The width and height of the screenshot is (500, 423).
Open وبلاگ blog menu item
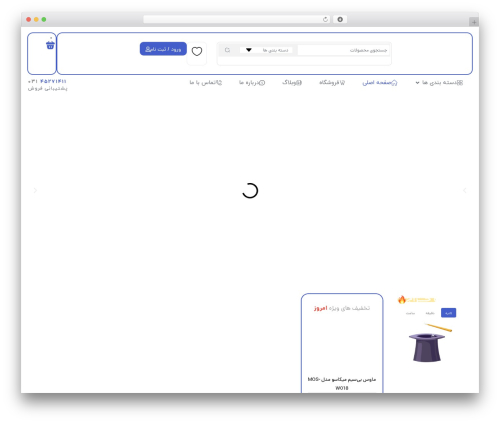[x=292, y=82]
